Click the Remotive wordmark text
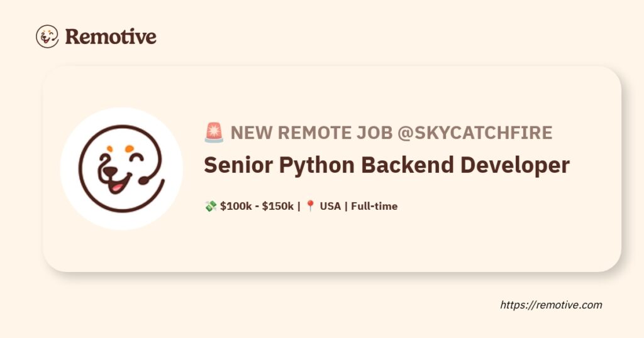 [111, 36]
